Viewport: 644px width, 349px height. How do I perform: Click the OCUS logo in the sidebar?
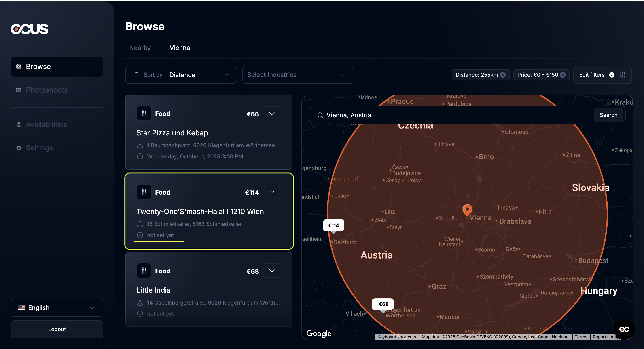30,29
